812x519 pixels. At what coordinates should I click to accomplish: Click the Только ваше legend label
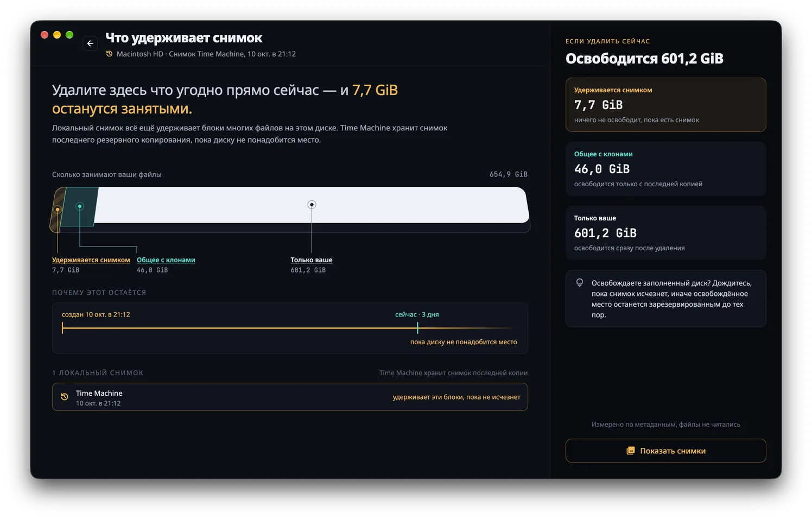tap(312, 260)
